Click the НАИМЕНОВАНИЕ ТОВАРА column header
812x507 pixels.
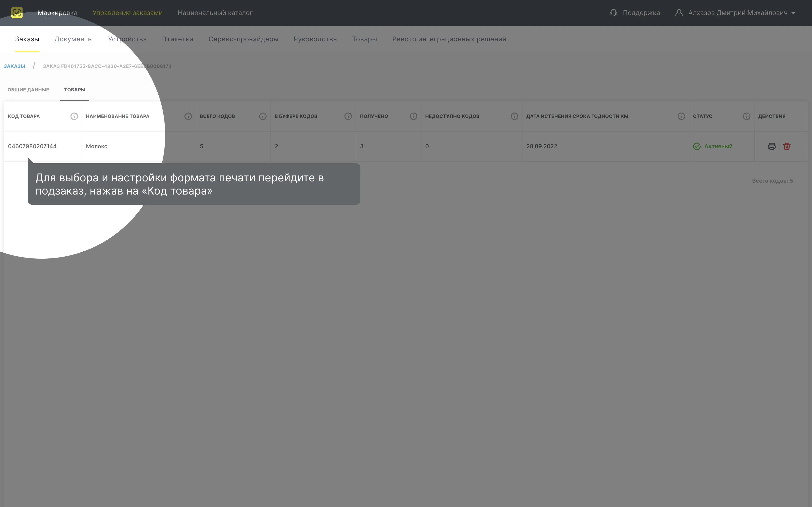pos(118,116)
